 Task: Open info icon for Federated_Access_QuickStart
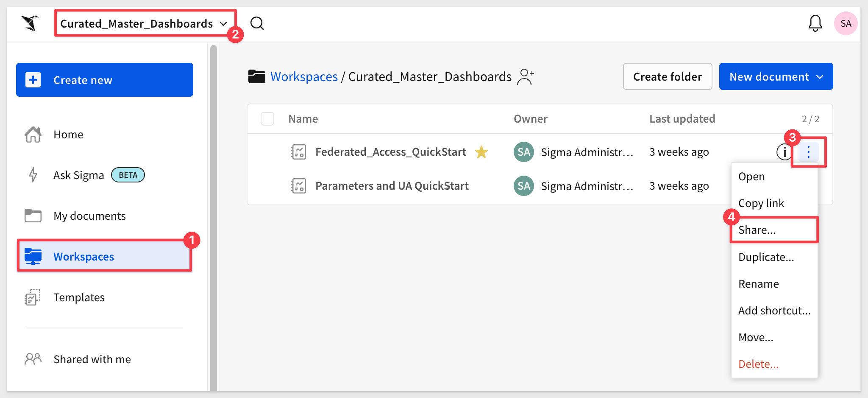[x=784, y=152]
